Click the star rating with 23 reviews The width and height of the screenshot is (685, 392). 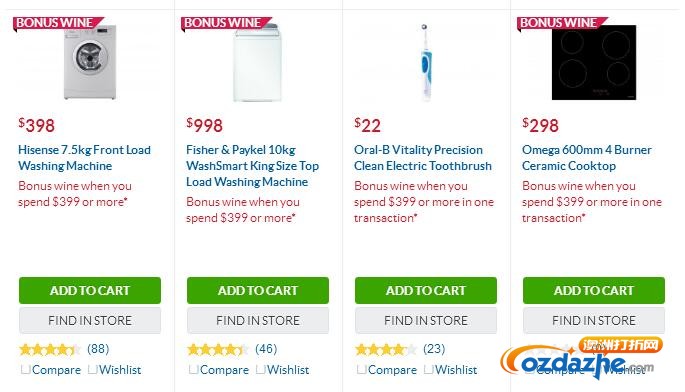click(x=386, y=349)
